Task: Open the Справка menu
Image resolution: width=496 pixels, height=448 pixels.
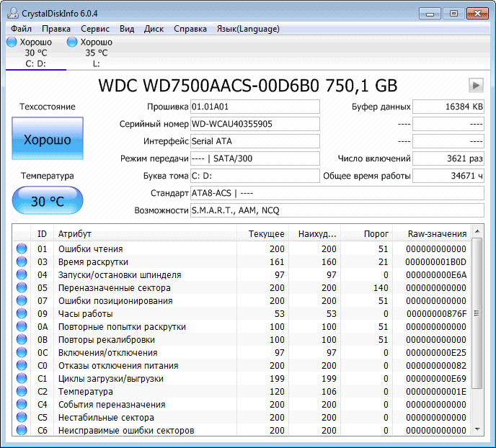Action: [190, 29]
